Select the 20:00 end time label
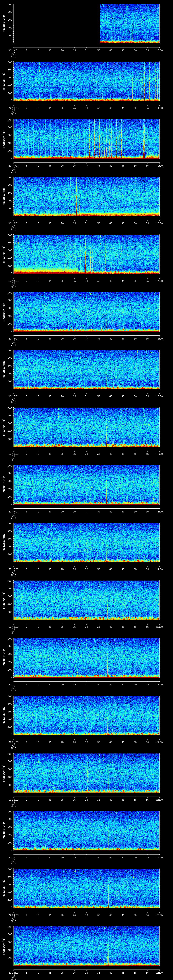 [160, 627]
